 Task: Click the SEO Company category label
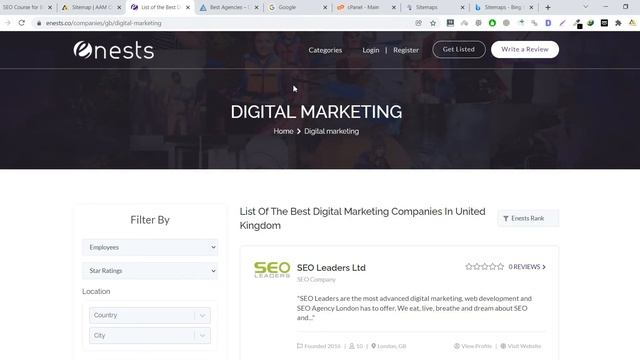click(316, 280)
